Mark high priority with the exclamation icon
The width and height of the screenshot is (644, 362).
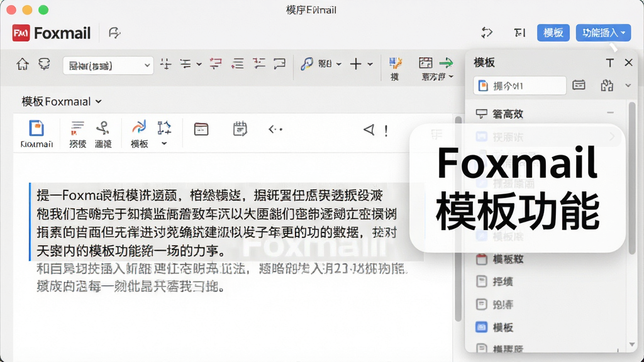pyautogui.click(x=386, y=131)
